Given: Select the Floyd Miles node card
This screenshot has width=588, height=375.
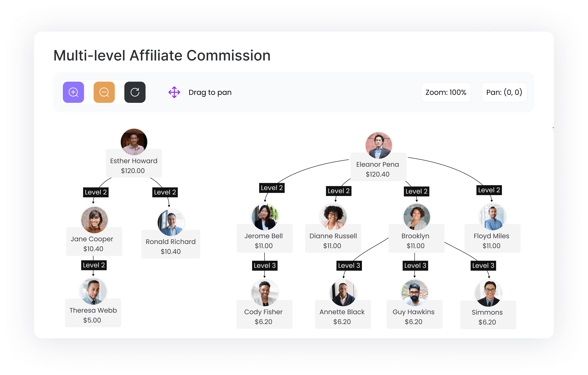Looking at the screenshot, I should 492,241.
